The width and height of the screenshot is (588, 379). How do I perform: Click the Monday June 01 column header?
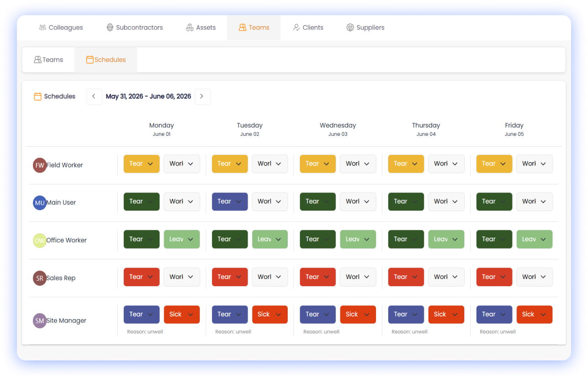162,129
